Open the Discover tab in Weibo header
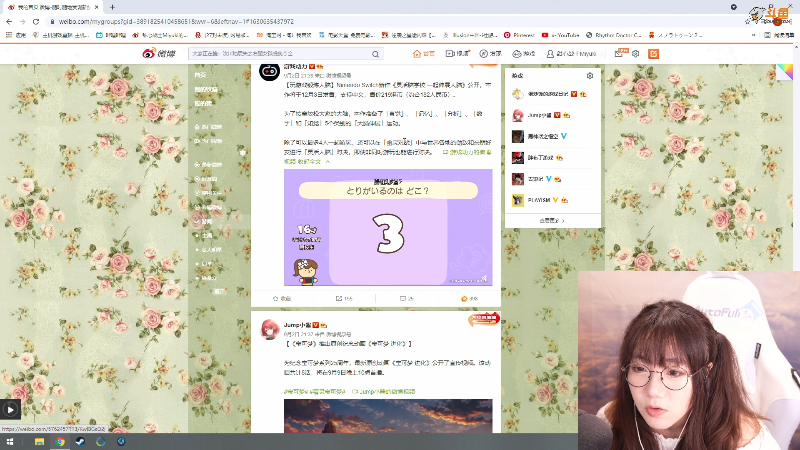The height and width of the screenshot is (450, 800). tap(490, 54)
